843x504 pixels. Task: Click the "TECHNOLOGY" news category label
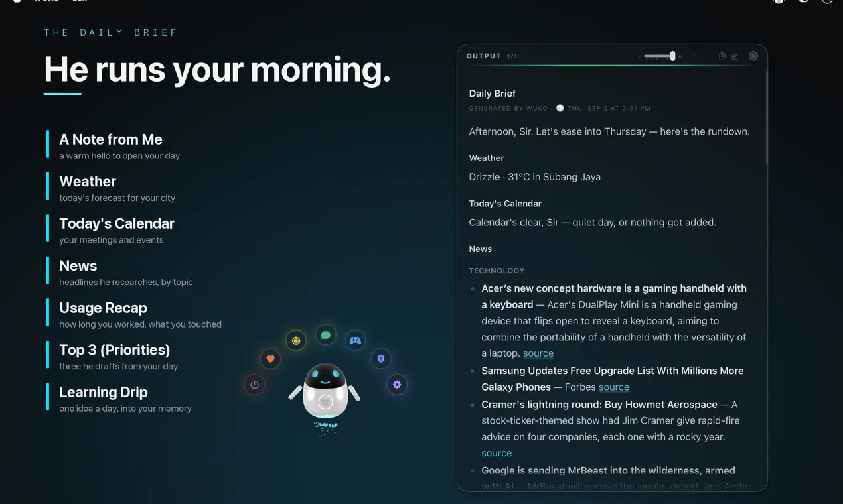[x=497, y=271]
